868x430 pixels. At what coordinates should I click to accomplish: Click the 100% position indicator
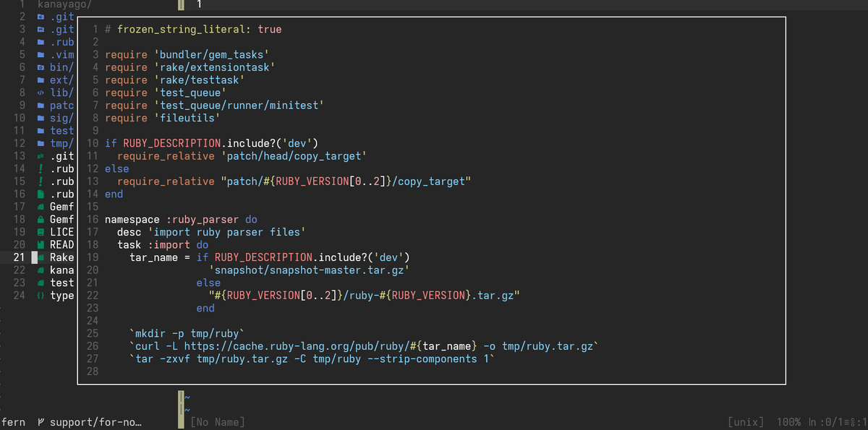[788, 422]
